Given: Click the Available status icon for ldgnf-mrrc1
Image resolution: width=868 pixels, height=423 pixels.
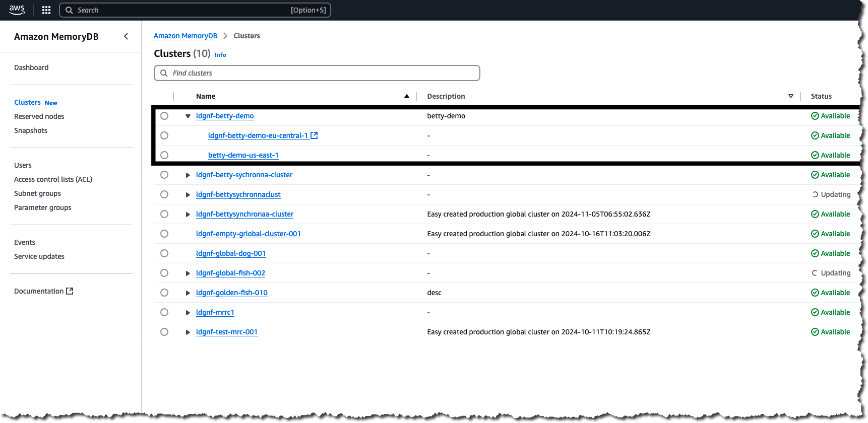Looking at the screenshot, I should (x=815, y=312).
